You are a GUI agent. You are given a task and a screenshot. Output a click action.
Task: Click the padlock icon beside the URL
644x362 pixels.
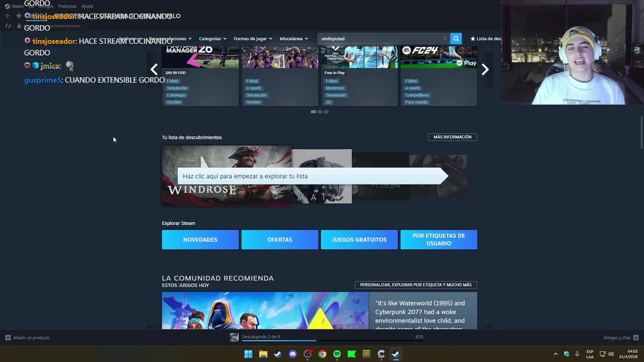pyautogui.click(x=19, y=26)
